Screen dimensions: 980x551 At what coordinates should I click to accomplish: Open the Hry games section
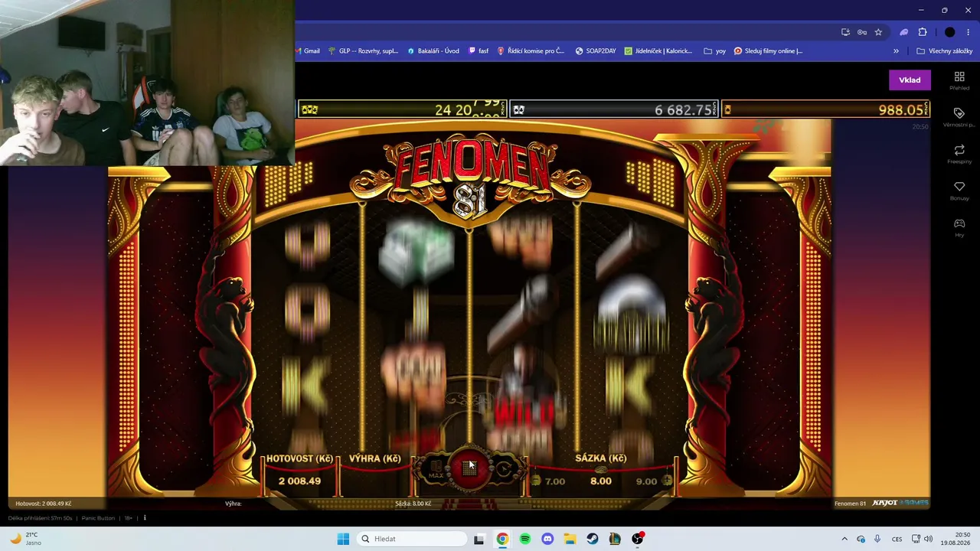point(959,227)
